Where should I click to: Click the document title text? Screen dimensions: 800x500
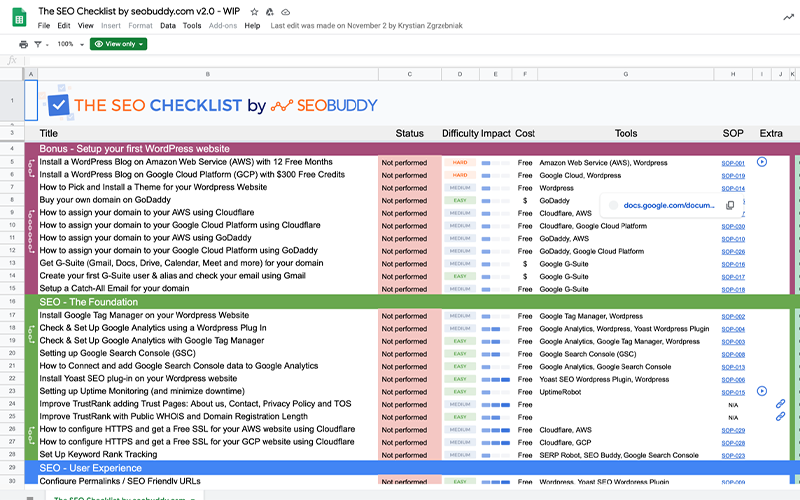pos(139,11)
